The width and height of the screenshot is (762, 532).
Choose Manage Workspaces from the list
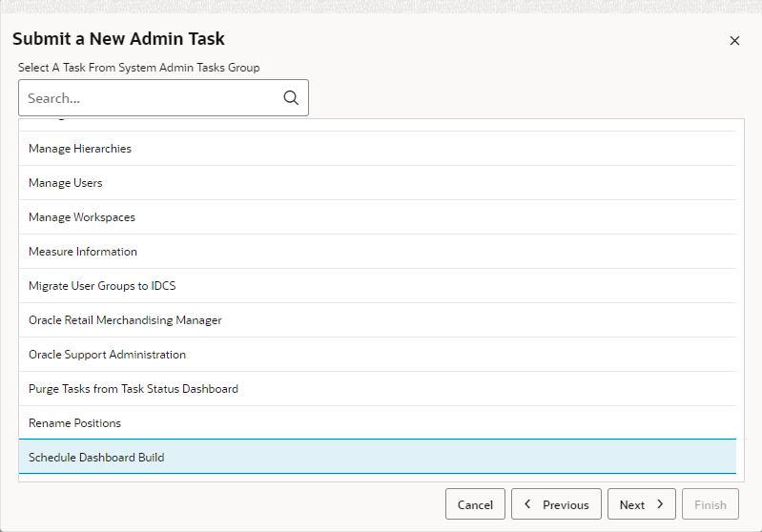tap(377, 217)
